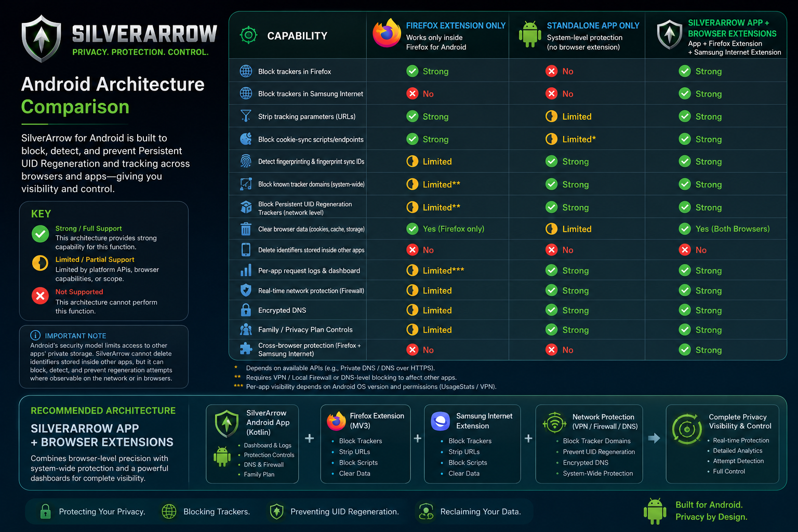The image size is (798, 532).
Task: Click Not Supported legend label
Action: 79,292
